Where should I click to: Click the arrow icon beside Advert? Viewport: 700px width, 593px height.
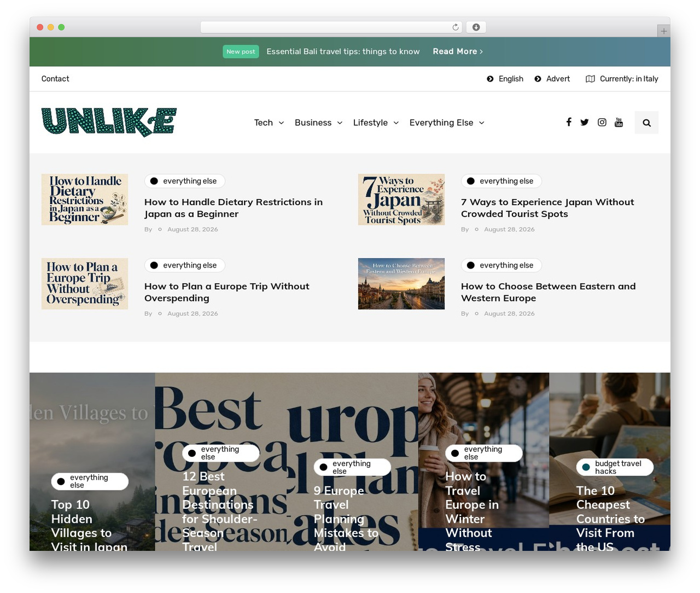[538, 79]
